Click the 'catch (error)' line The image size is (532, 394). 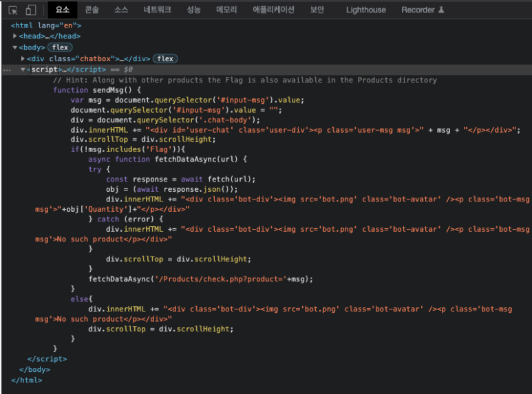point(125,219)
